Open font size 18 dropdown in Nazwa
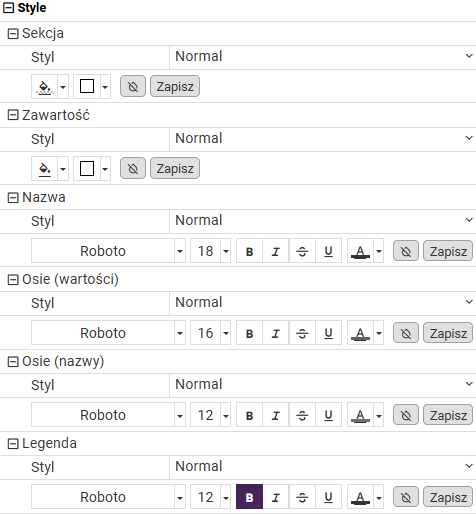The height and width of the screenshot is (514, 476). pyautogui.click(x=226, y=251)
